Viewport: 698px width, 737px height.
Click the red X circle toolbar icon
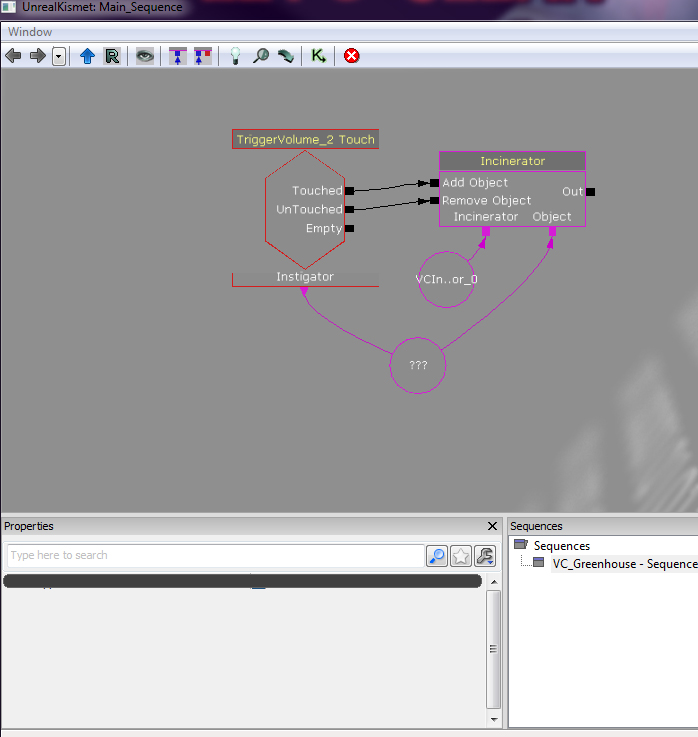(352, 56)
